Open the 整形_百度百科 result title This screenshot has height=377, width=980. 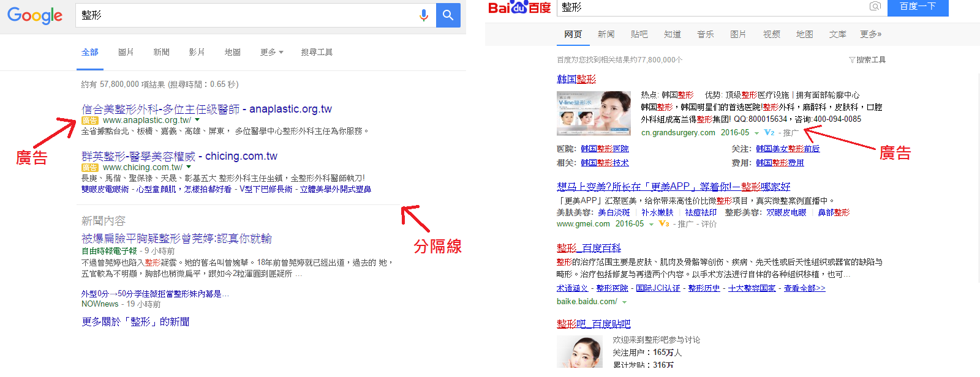coord(589,248)
